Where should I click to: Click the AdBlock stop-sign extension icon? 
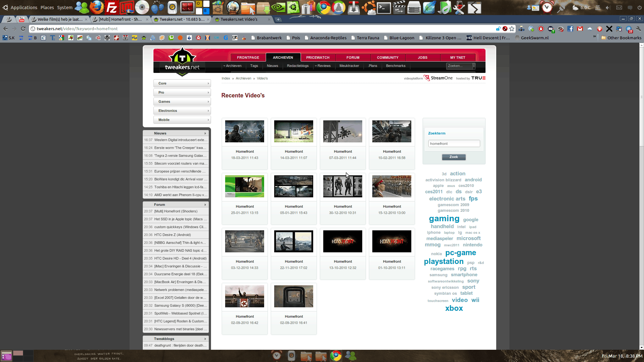[x=541, y=29]
